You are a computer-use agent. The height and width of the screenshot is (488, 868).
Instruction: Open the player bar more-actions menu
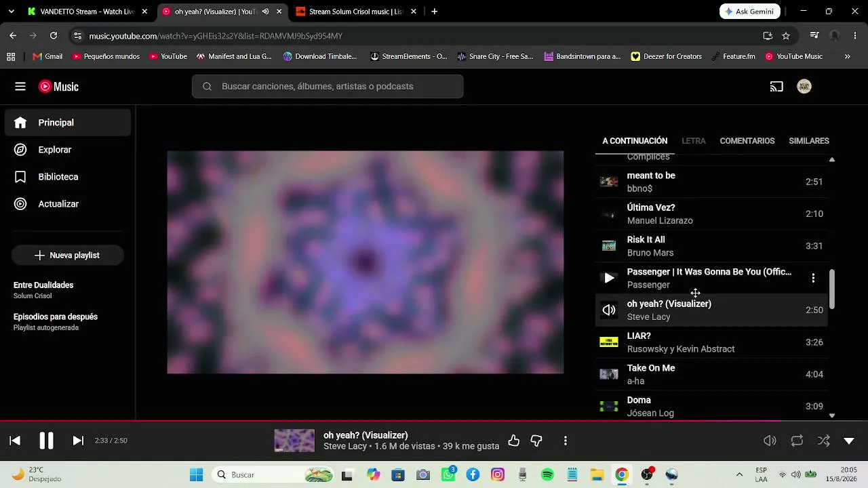pos(566,441)
